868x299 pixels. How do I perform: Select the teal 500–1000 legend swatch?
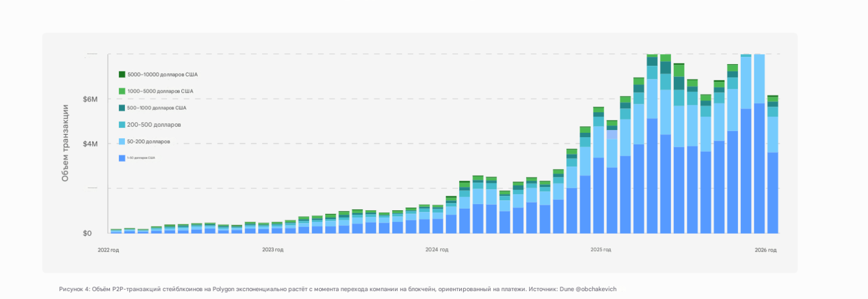point(122,108)
